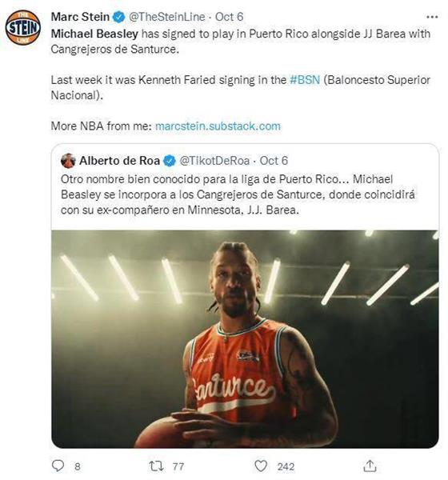
Task: Inspect Marc Stein's verified badge
Action: (119, 17)
